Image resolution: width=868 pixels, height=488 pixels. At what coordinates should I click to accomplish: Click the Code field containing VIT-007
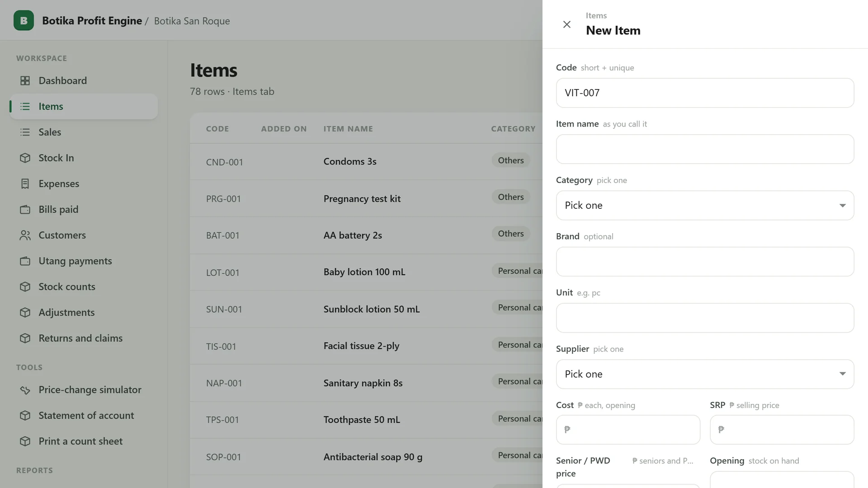click(705, 93)
